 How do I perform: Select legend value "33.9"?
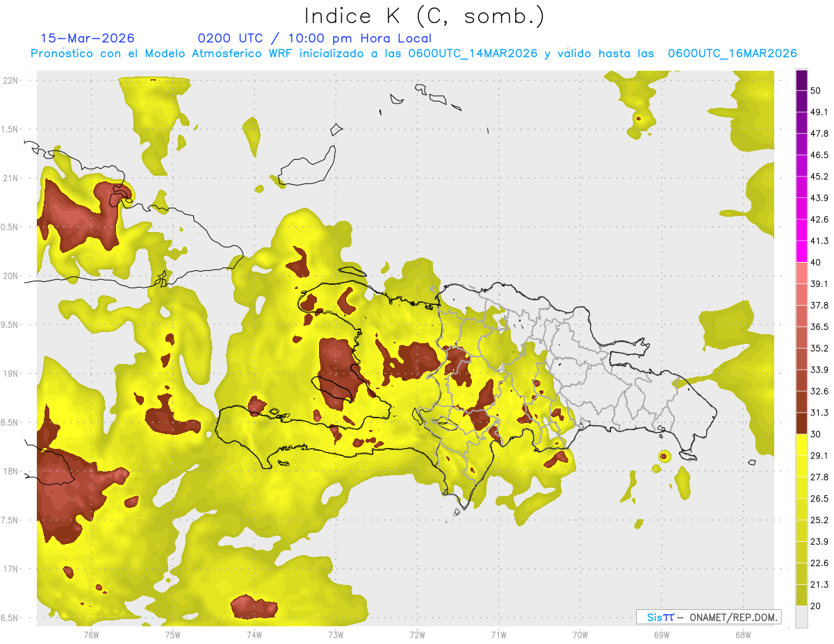pos(819,370)
